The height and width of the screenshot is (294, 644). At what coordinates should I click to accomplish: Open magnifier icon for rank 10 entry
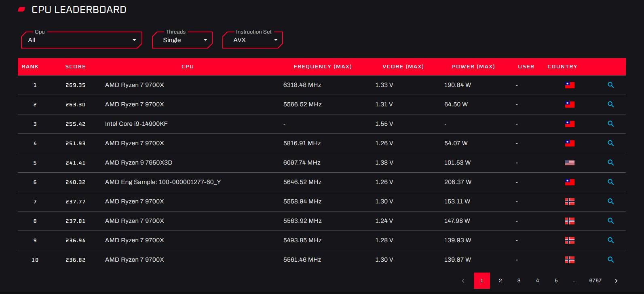(610, 260)
